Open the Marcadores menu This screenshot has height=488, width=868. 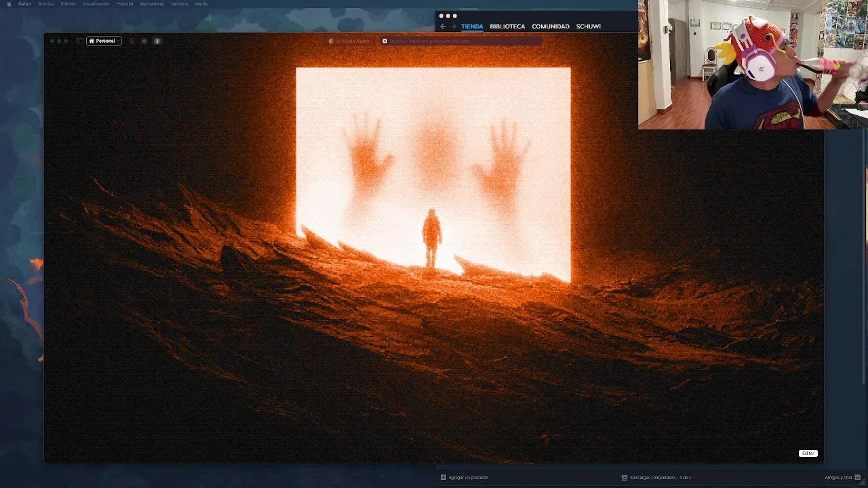(152, 4)
